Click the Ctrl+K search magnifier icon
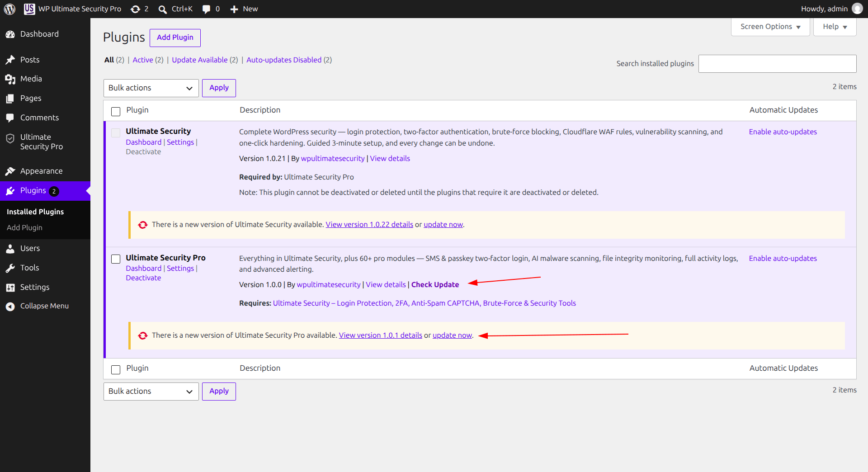 pyautogui.click(x=163, y=9)
